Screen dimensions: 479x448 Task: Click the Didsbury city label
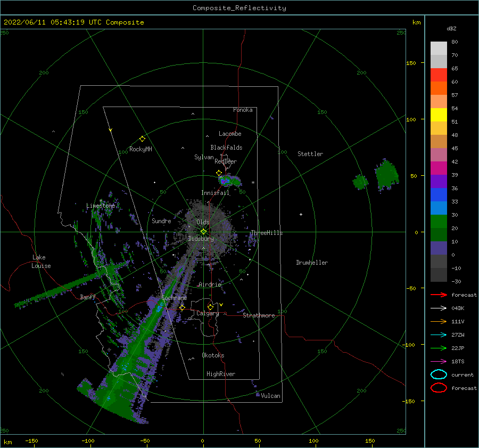201,239
